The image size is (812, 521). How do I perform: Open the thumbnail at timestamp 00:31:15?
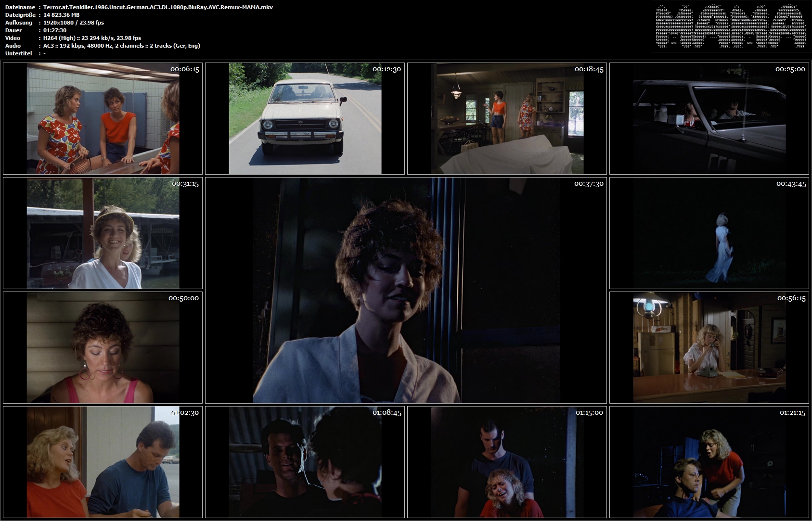click(x=103, y=233)
